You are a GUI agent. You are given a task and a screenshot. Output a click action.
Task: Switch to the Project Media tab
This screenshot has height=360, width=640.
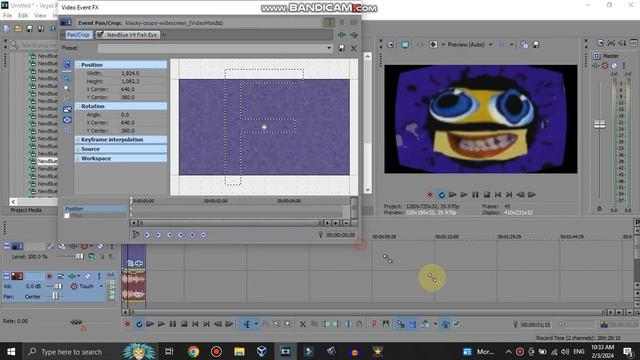point(26,210)
